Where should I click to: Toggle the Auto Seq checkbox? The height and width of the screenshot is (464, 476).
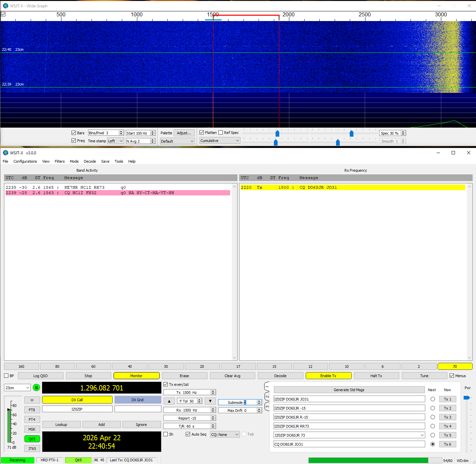tap(188, 434)
